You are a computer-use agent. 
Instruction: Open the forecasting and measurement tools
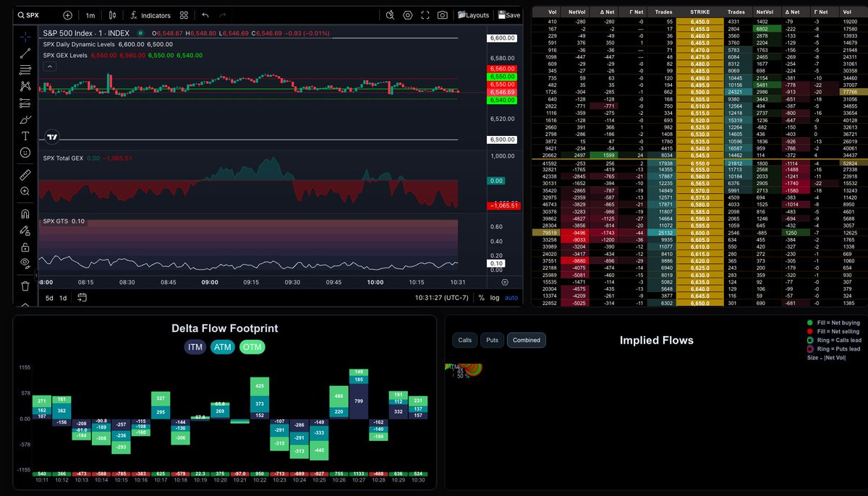coord(25,103)
